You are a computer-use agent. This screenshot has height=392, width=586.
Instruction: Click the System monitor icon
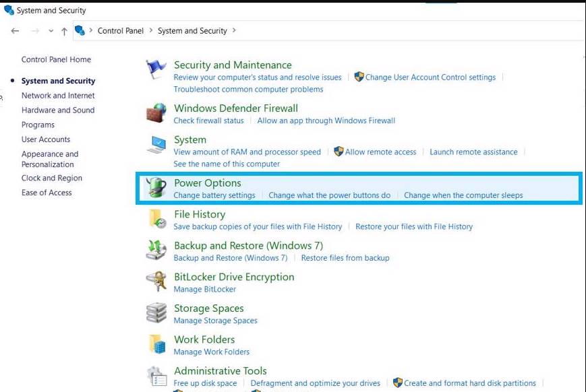tap(156, 144)
